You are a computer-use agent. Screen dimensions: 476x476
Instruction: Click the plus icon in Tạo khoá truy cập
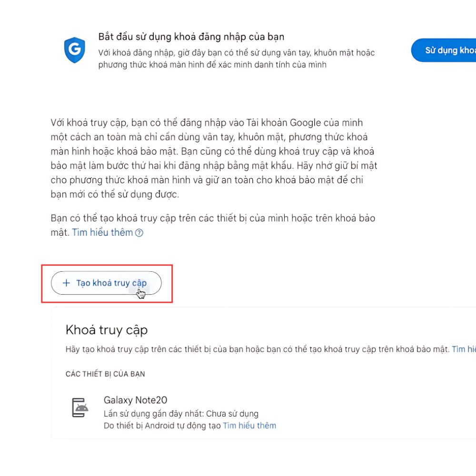(66, 283)
